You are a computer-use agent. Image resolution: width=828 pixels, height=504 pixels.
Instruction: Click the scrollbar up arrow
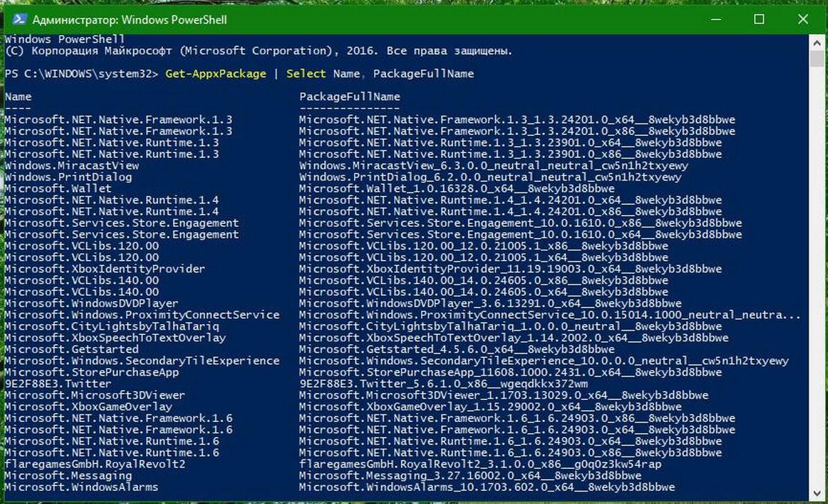click(816, 42)
